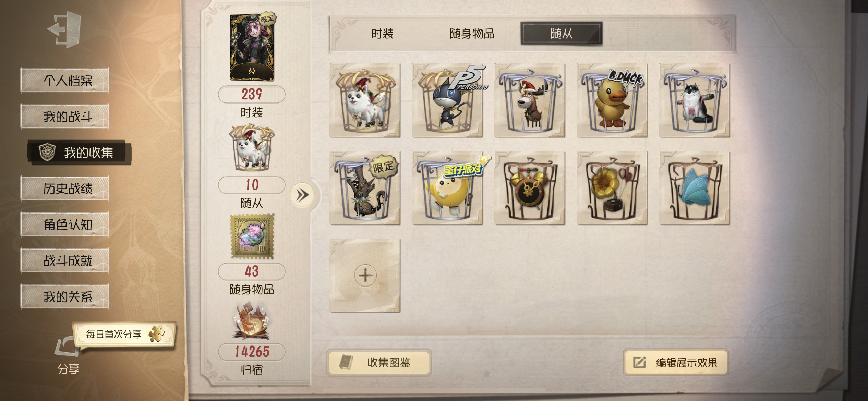The height and width of the screenshot is (401, 868).
Task: Select the B.Duck yellow duck pet
Action: point(612,100)
